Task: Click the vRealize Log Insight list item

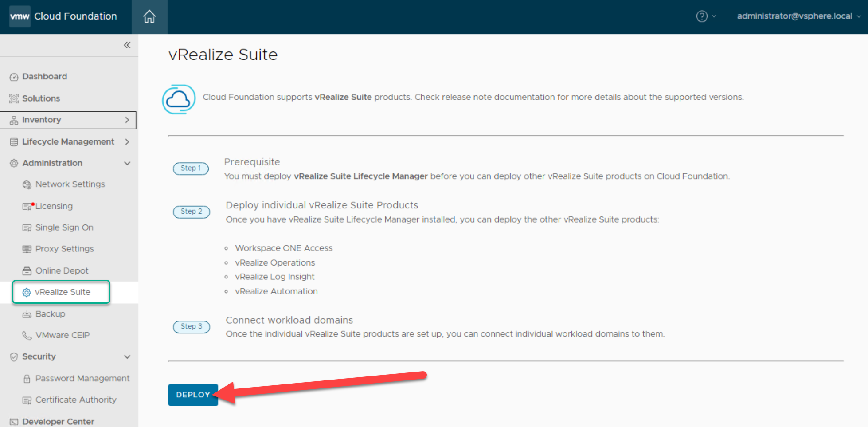Action: [x=275, y=277]
